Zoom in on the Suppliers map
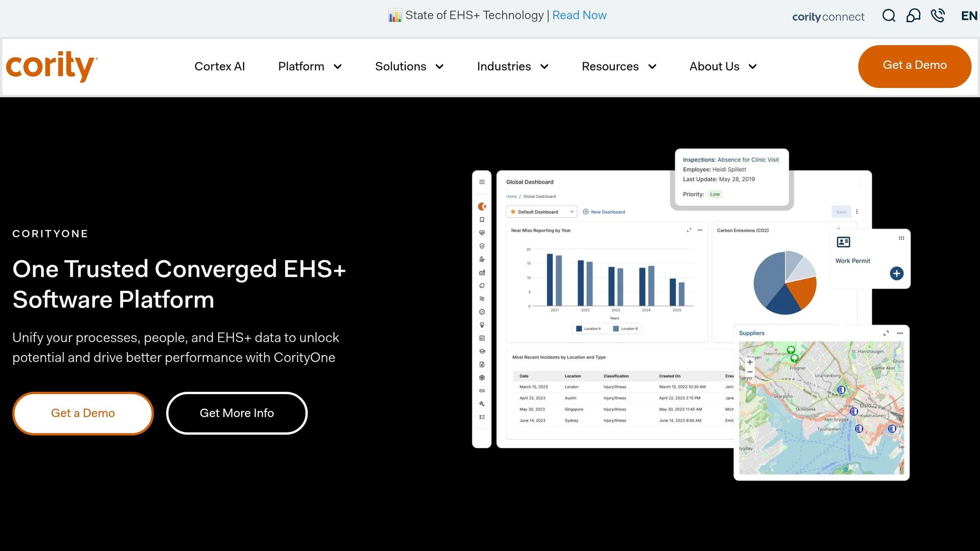Viewport: 980px width, 551px height. click(x=750, y=362)
